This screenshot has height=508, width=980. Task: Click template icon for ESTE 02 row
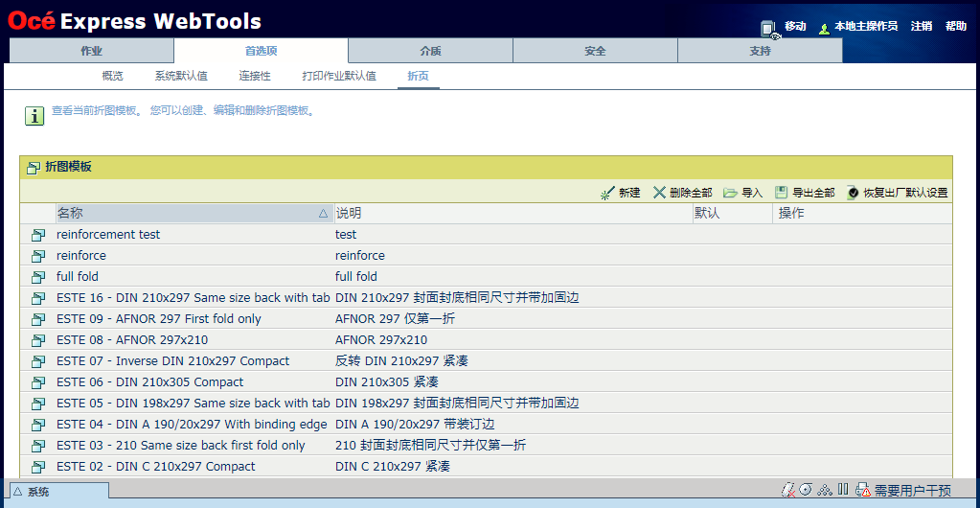(x=38, y=467)
